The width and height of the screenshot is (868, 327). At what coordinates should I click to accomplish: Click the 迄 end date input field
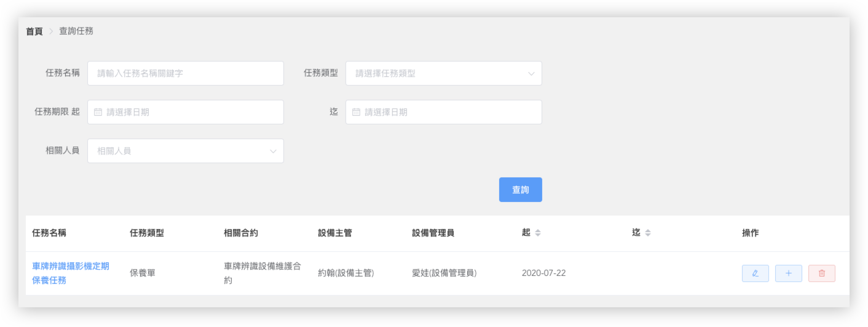(x=444, y=112)
